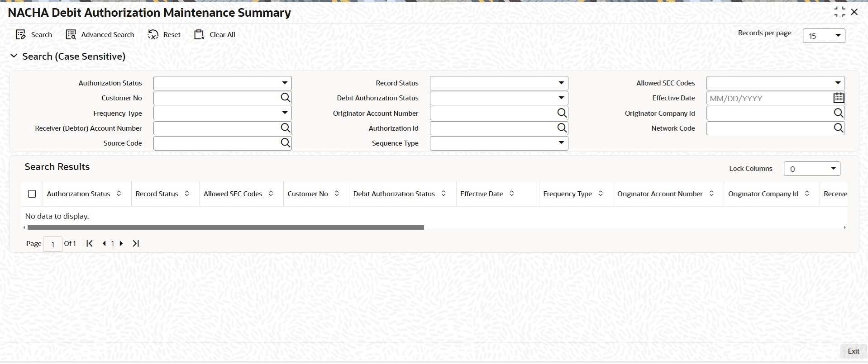
Task: Open lookup for Receiver (Debtor) Account Number
Action: [x=285, y=128]
